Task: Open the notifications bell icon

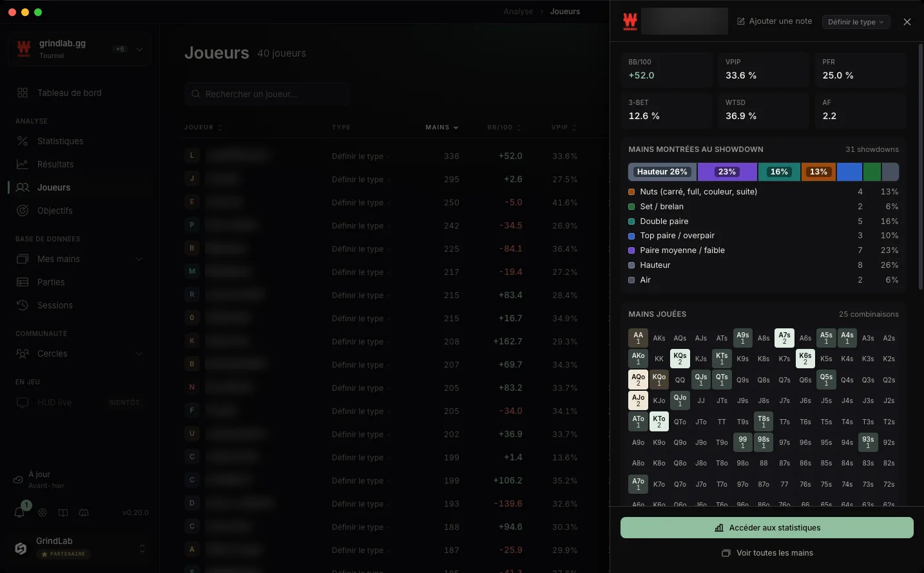Action: pyautogui.click(x=19, y=512)
